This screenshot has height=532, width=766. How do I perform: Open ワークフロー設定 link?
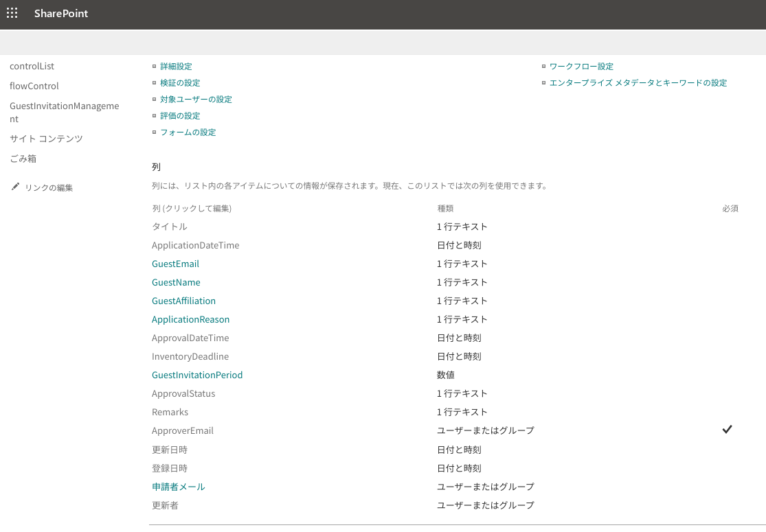coord(581,67)
